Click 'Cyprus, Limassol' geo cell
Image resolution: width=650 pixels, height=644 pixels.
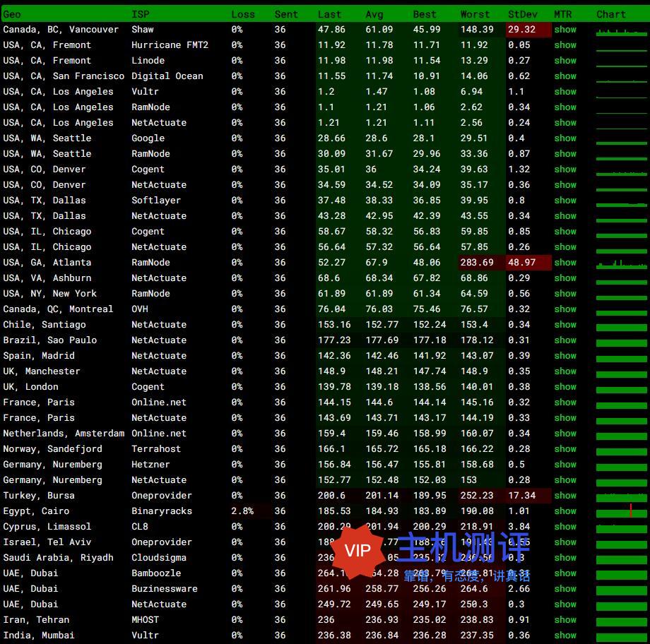47,527
